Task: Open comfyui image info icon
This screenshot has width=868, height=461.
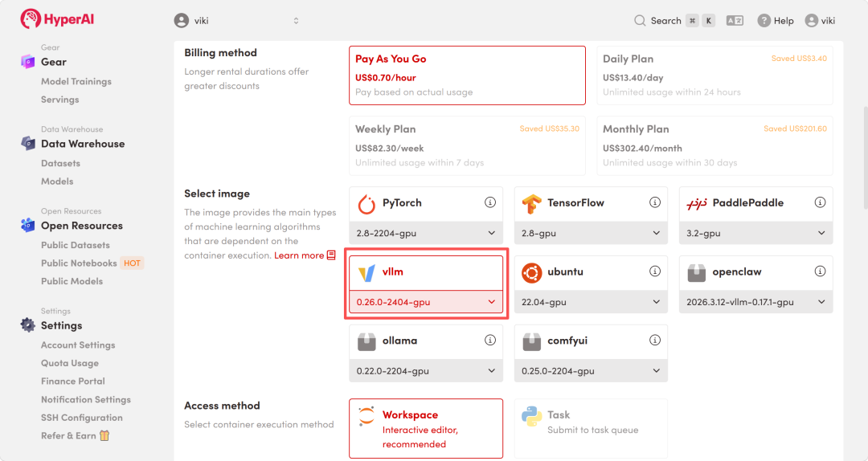Action: click(x=655, y=340)
